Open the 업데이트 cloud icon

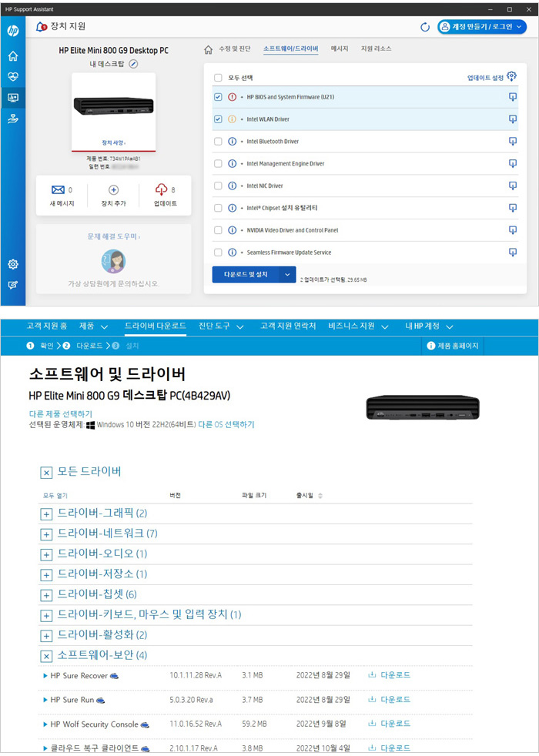tap(161, 189)
